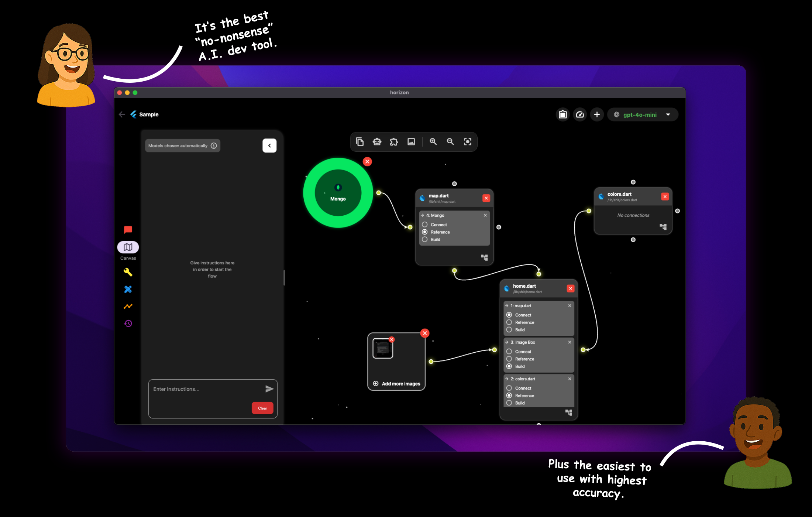The height and width of the screenshot is (517, 812).
Task: Open the wrench tools sidebar icon
Action: point(128,272)
